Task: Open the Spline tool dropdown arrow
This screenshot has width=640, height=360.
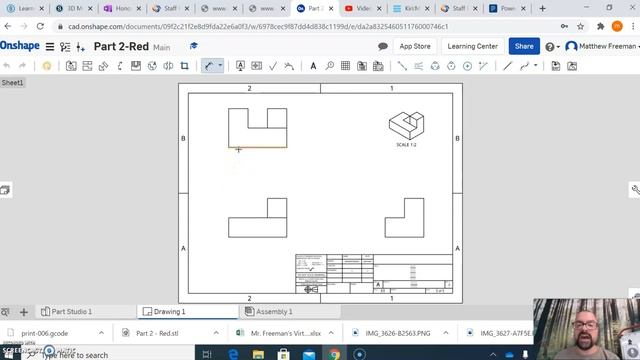Action: pos(536,65)
